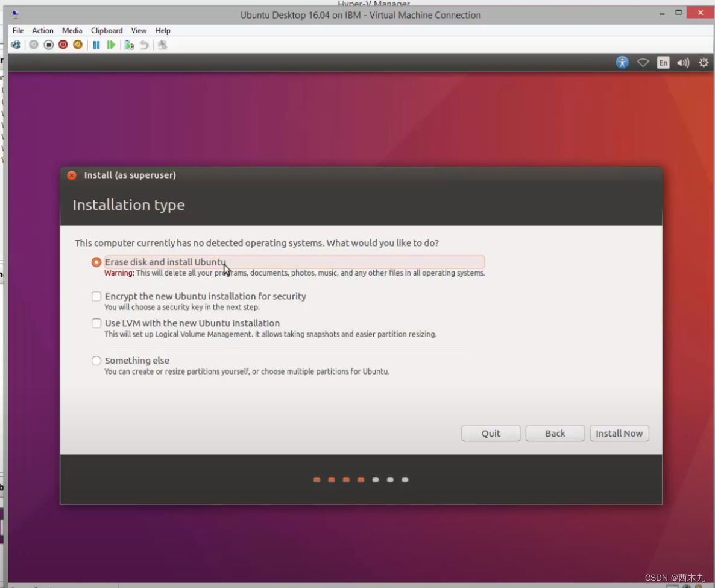Select Erase disk and install Ubuntu
715x588 pixels.
pos(96,262)
